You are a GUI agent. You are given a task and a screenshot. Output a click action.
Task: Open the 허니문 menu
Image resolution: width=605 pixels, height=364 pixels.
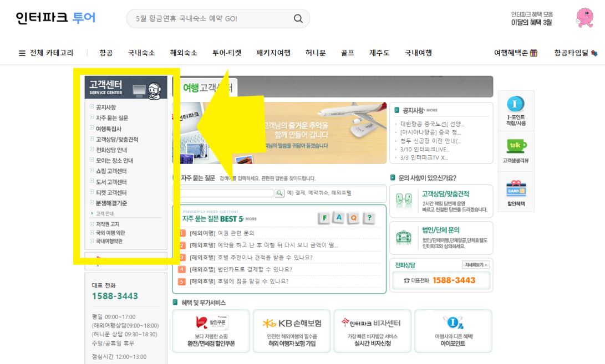pos(316,53)
